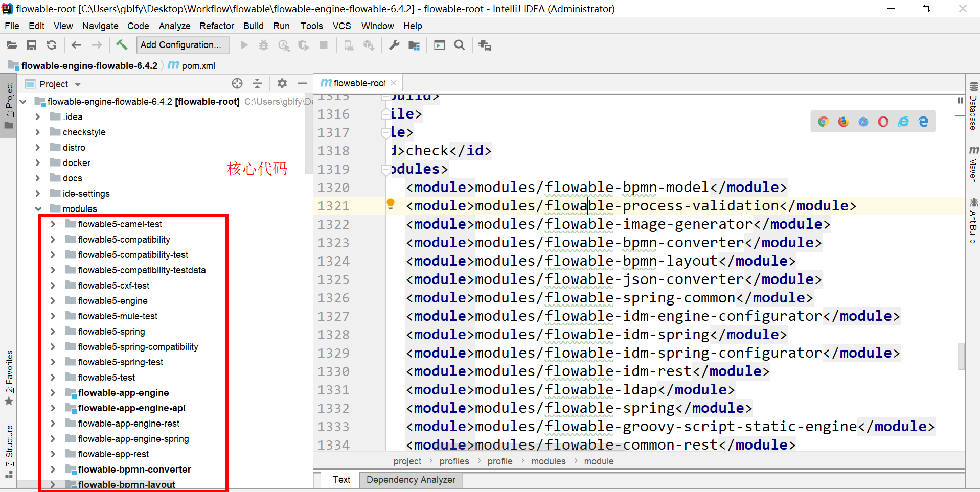Click the Synchronize refresh icon
The height and width of the screenshot is (492, 980).
(x=52, y=45)
